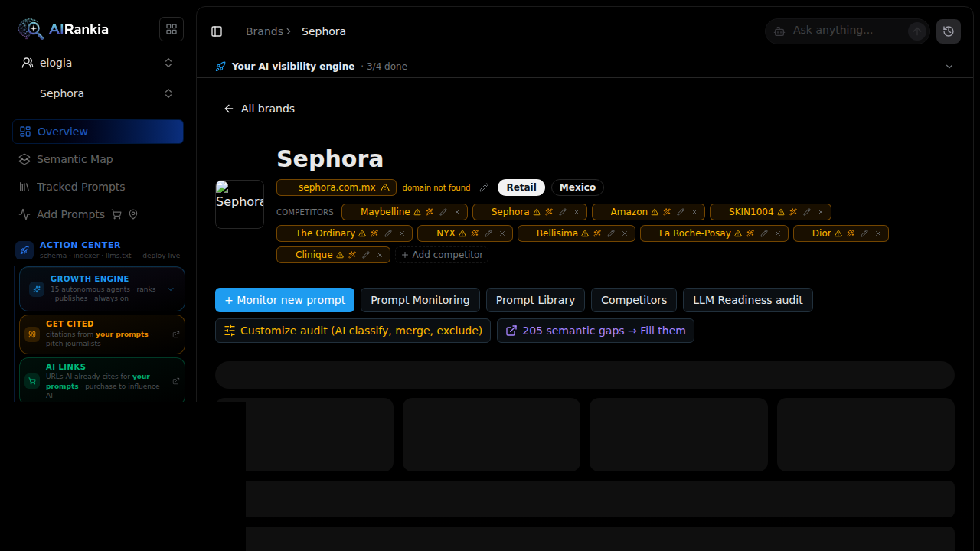Click the cart icon beside Add Prompts

(x=116, y=214)
